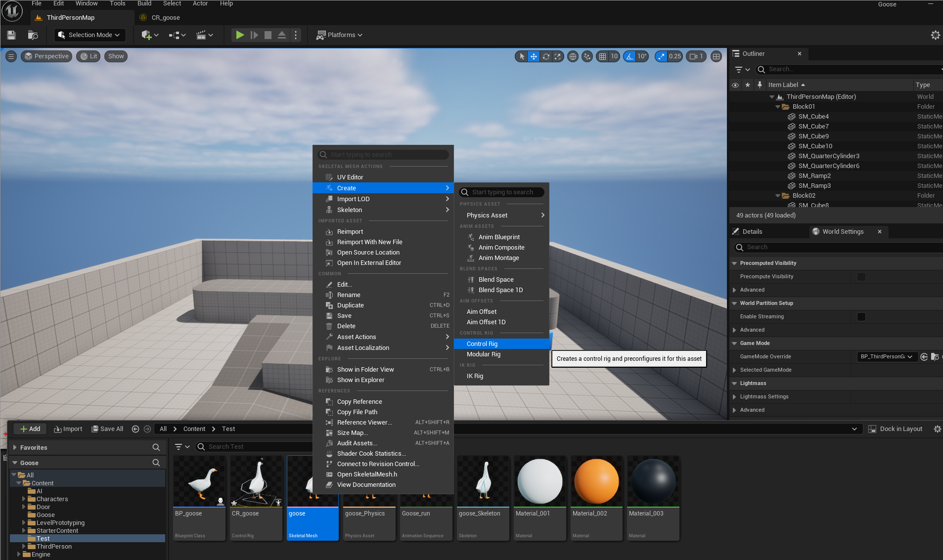Toggle scale snapping icon

pos(661,56)
